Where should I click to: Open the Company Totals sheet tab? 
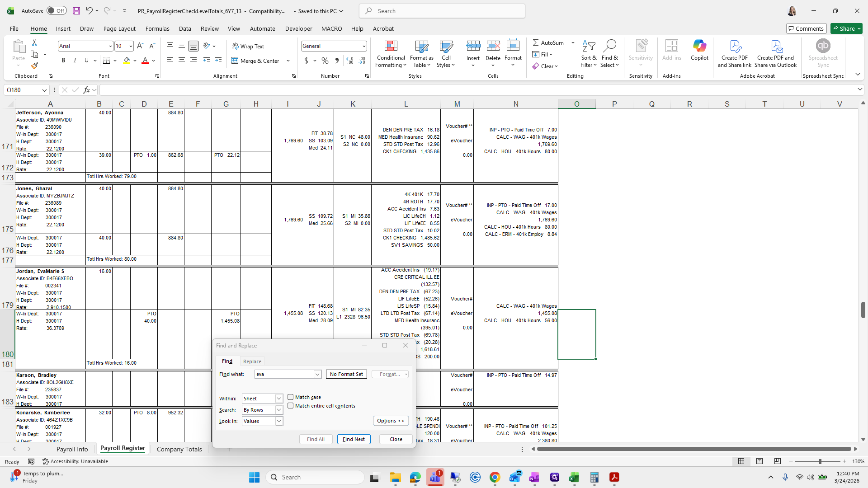[179, 449]
